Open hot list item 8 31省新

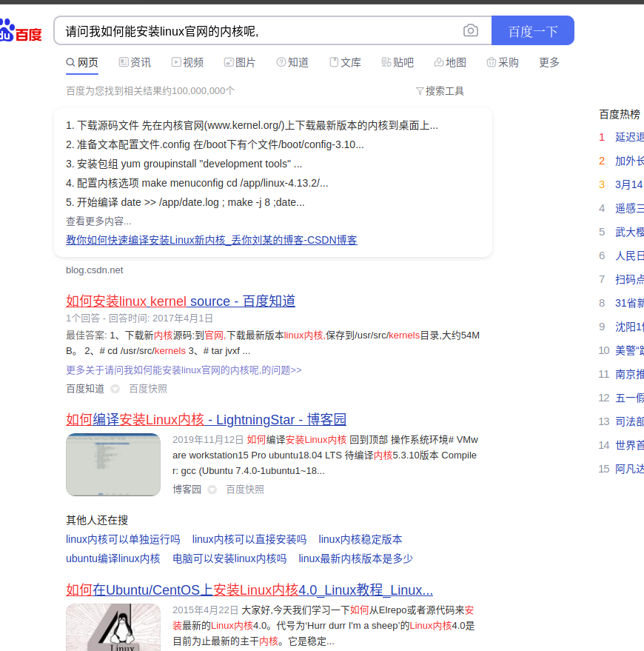pyautogui.click(x=629, y=303)
